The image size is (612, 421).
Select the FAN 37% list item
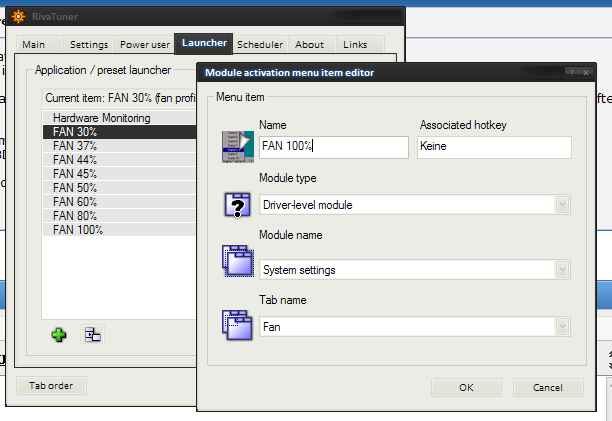[x=119, y=146]
